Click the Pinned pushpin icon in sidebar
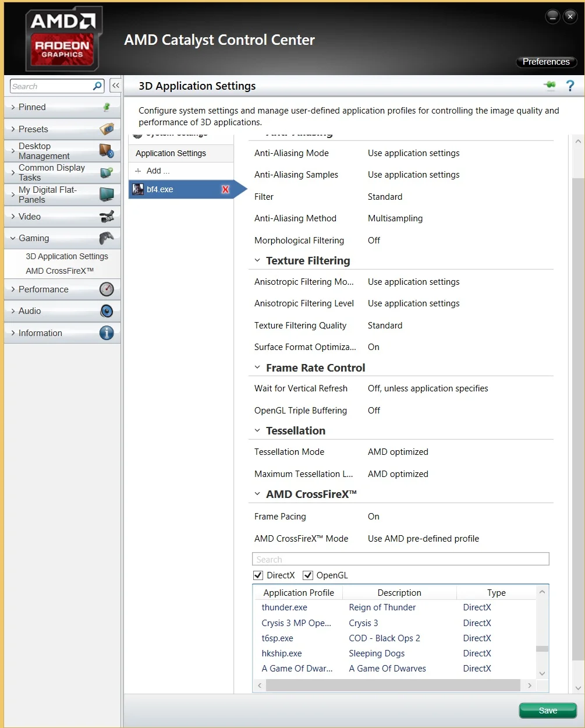This screenshot has width=585, height=728. click(x=107, y=107)
